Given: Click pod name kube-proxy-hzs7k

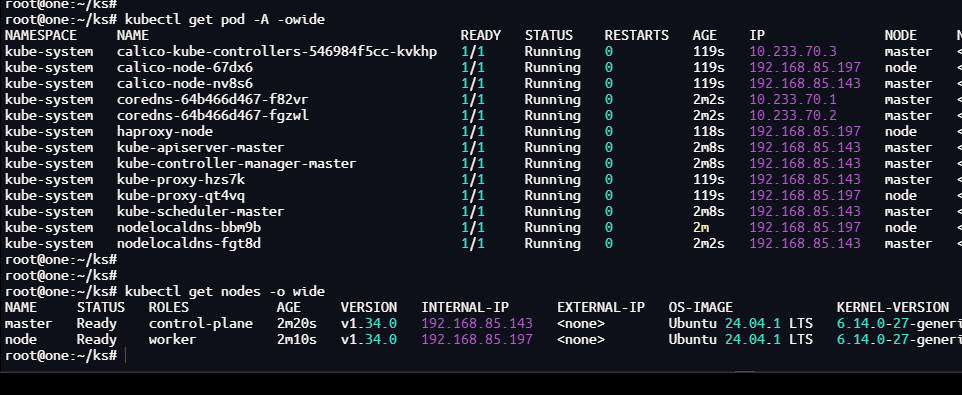Looking at the screenshot, I should pyautogui.click(x=180, y=180).
